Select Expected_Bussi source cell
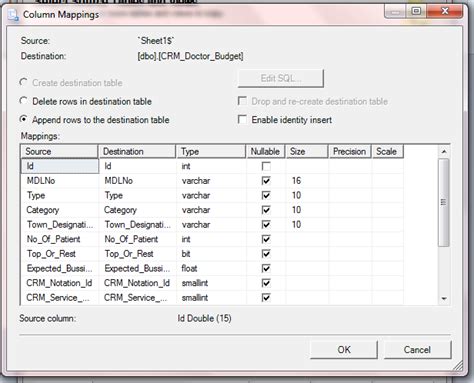474x383 pixels. click(60, 269)
